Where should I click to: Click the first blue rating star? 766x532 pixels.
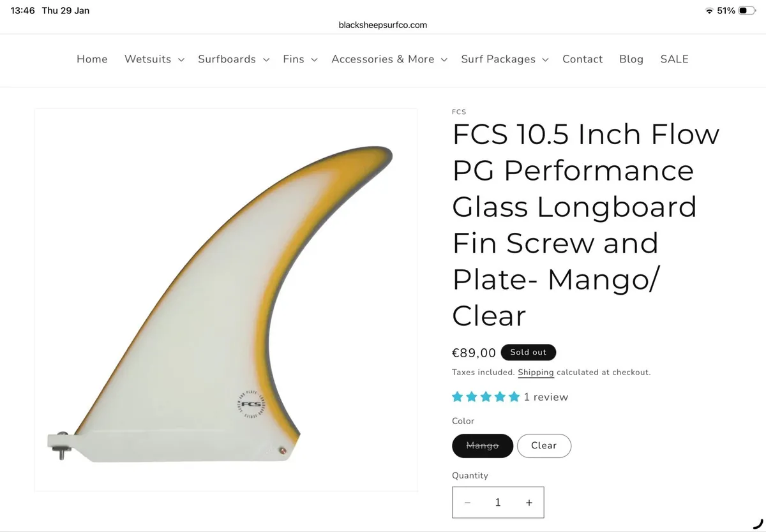tap(458, 396)
